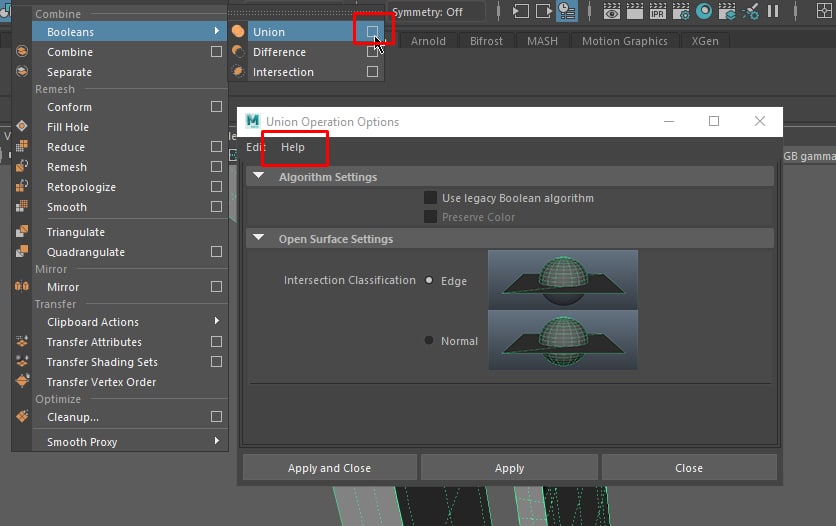Open Render View with the eye clapperboard icon

pyautogui.click(x=612, y=11)
